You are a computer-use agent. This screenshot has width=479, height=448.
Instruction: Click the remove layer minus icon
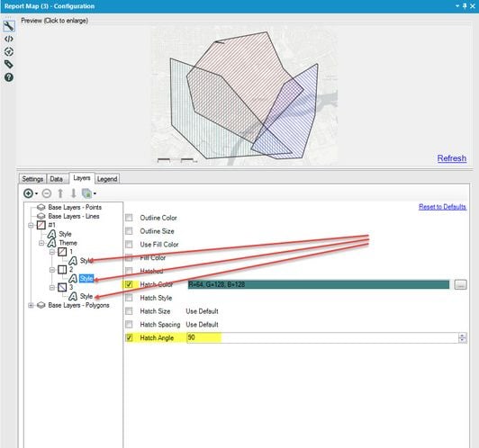pos(47,193)
